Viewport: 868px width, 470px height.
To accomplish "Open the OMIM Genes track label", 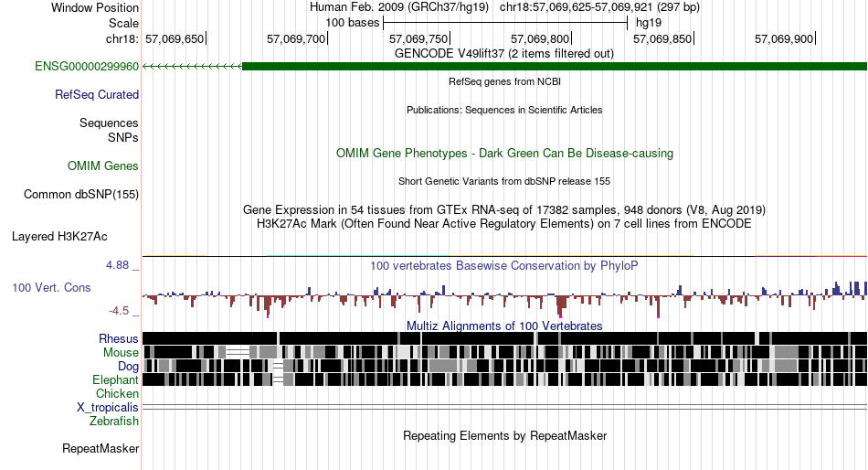I will pyautogui.click(x=103, y=166).
